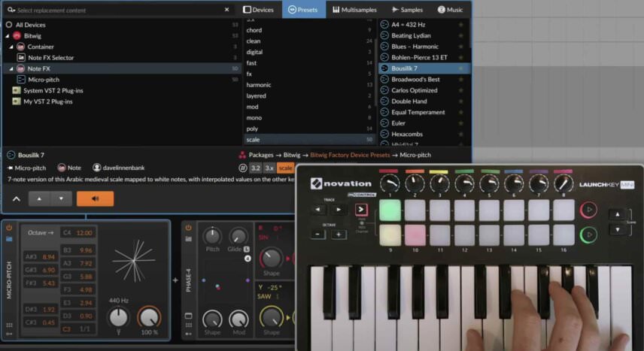Click the Micro-pitch device icon in tree
This screenshot has width=644, height=351.
21,79
